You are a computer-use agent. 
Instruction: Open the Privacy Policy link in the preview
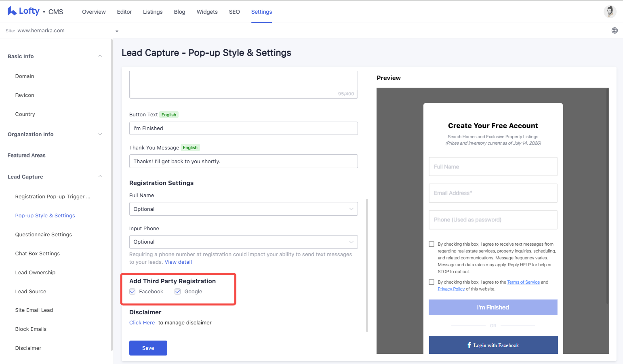[451, 289]
